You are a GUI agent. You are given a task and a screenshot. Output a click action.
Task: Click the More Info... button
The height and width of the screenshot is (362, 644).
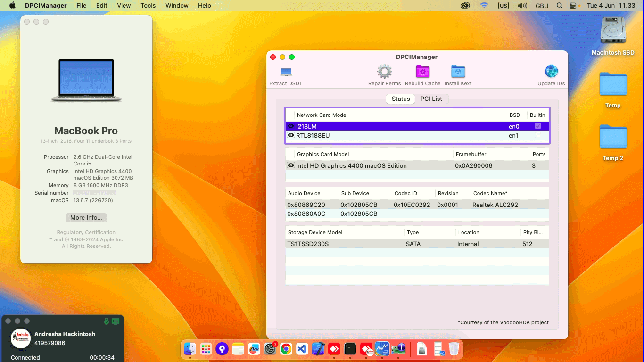[x=86, y=218]
